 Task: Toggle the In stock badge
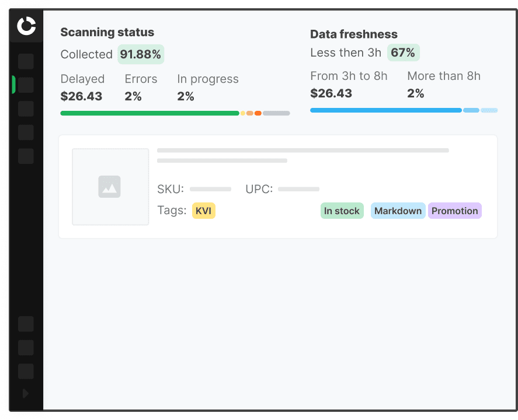342,211
